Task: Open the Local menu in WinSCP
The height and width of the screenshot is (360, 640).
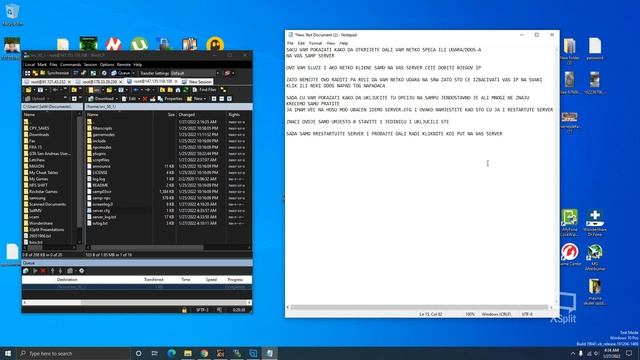Action: click(x=30, y=64)
